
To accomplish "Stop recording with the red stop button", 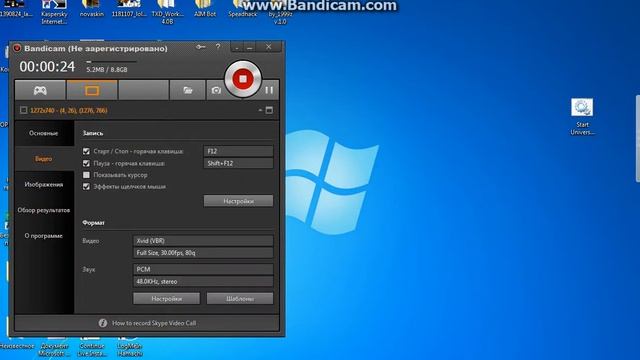I will [242, 78].
